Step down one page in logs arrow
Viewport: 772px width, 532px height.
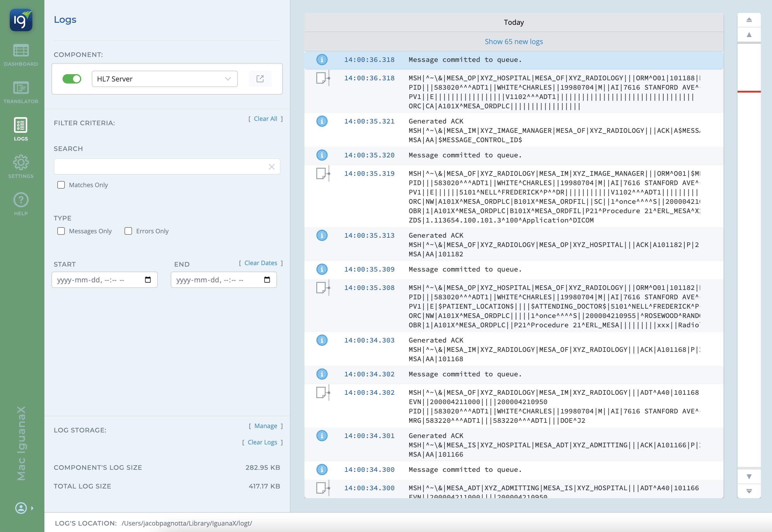click(x=749, y=476)
